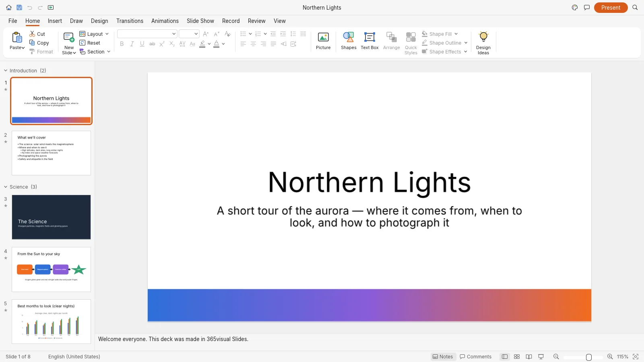Open the Shape Outline dropdown

(445, 43)
